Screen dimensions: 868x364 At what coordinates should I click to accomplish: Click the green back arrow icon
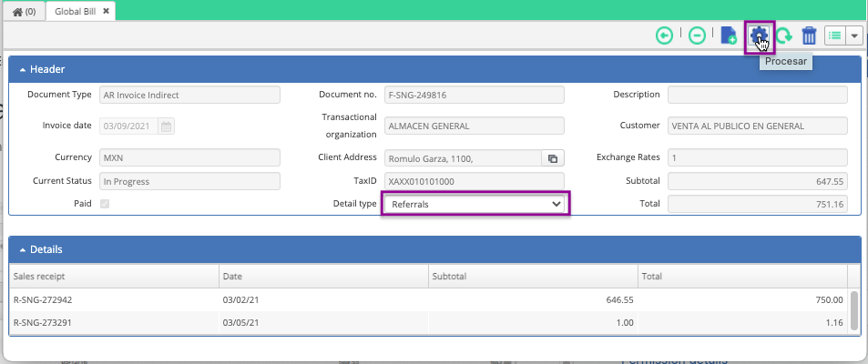click(664, 36)
